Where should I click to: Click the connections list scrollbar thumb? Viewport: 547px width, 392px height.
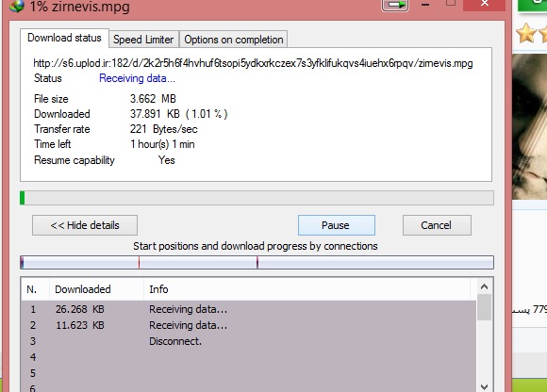coord(484,307)
